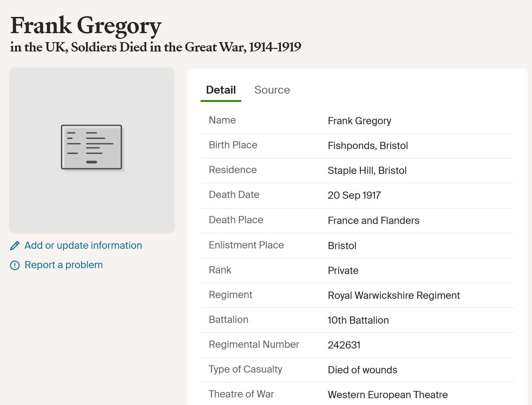Click the Type of Casualty Died of wounds
Image resolution: width=532 pixels, height=405 pixels.
pos(362,370)
